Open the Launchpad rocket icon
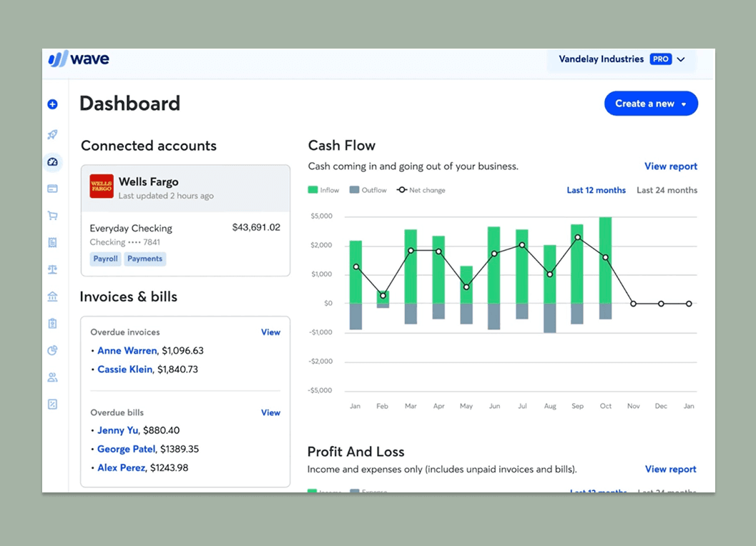756x546 pixels. [52, 134]
